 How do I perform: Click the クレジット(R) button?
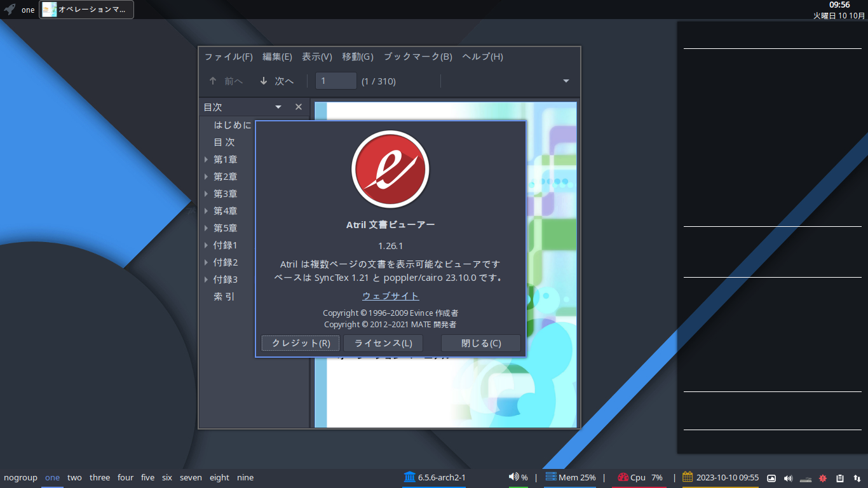301,343
